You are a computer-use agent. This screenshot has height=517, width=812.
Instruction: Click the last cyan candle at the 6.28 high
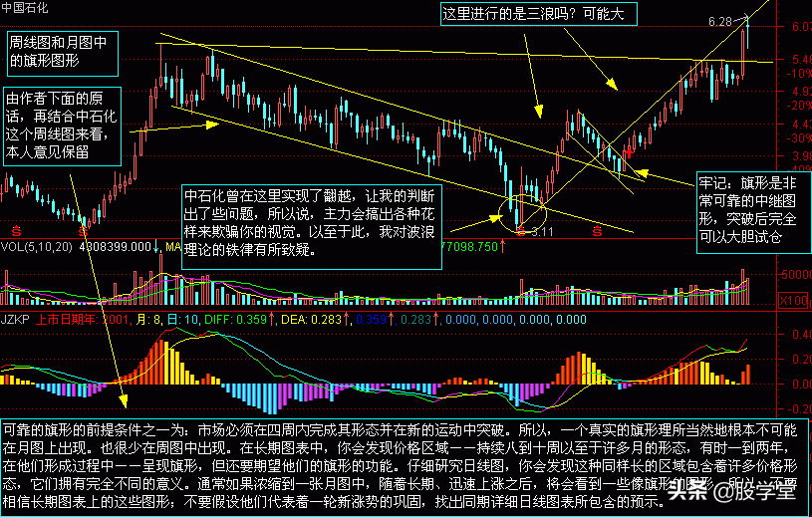(748, 33)
